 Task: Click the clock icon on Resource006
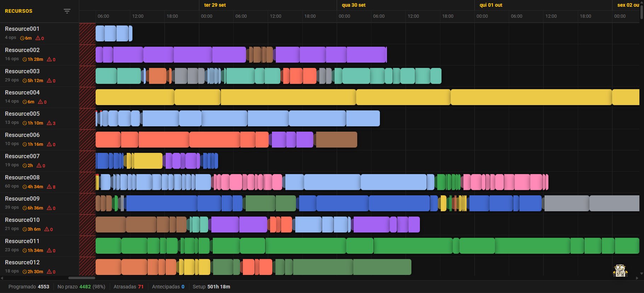pyautogui.click(x=25, y=144)
